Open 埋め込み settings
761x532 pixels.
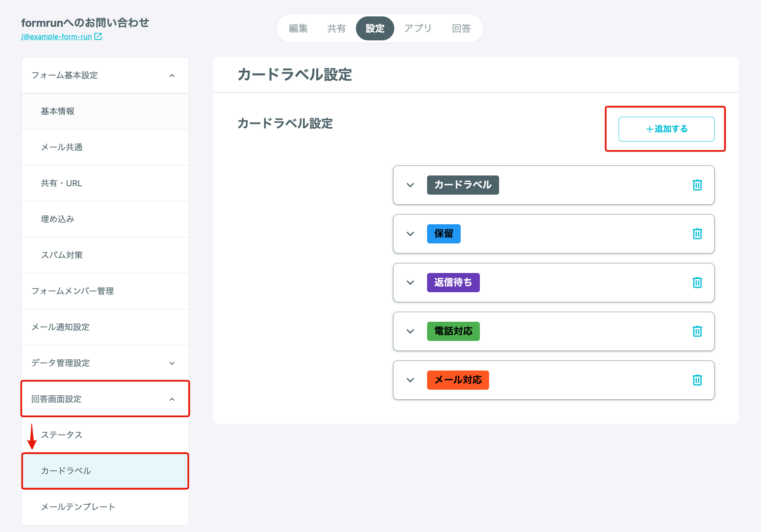105,219
